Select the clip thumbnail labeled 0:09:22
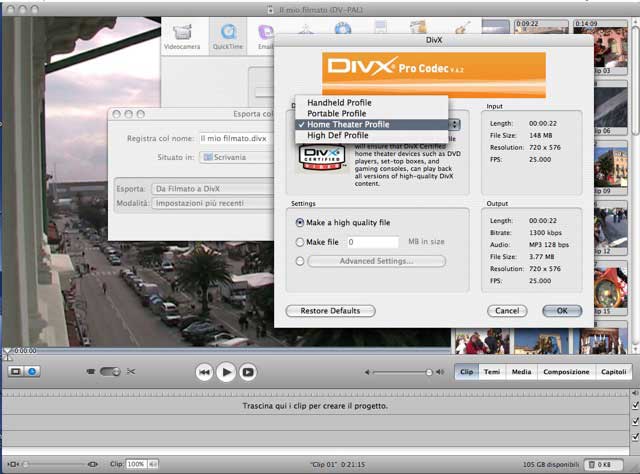 541,27
